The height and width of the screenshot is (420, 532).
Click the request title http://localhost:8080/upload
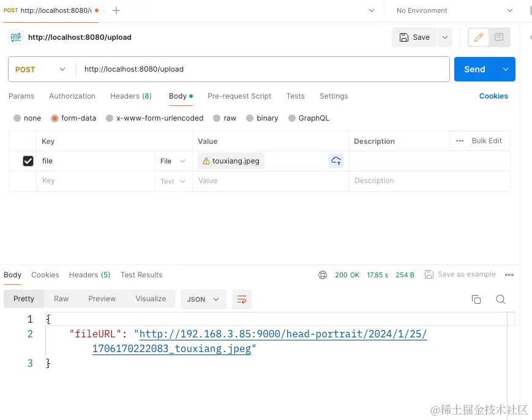(x=80, y=37)
